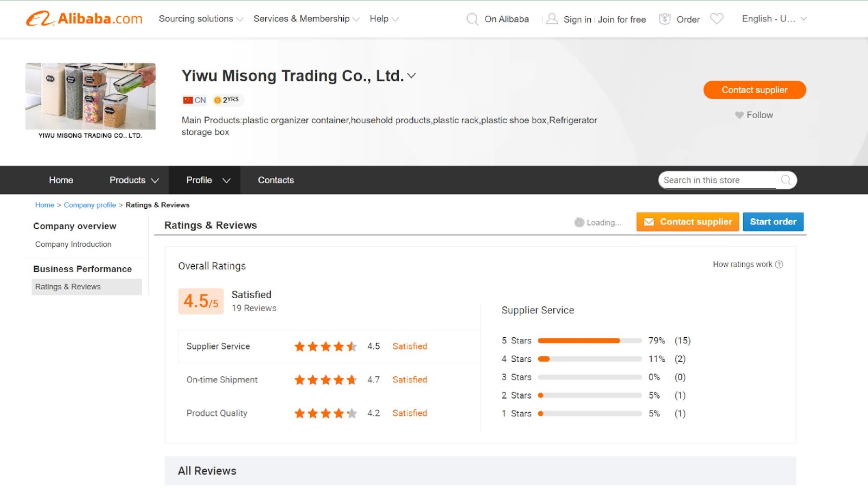Click the All Reviews heading

207,471
